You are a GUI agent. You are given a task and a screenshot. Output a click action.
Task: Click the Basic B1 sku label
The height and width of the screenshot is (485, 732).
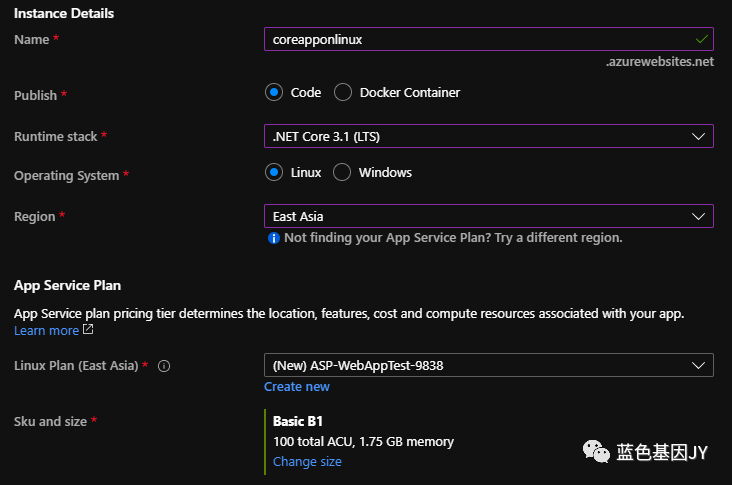tap(296, 421)
